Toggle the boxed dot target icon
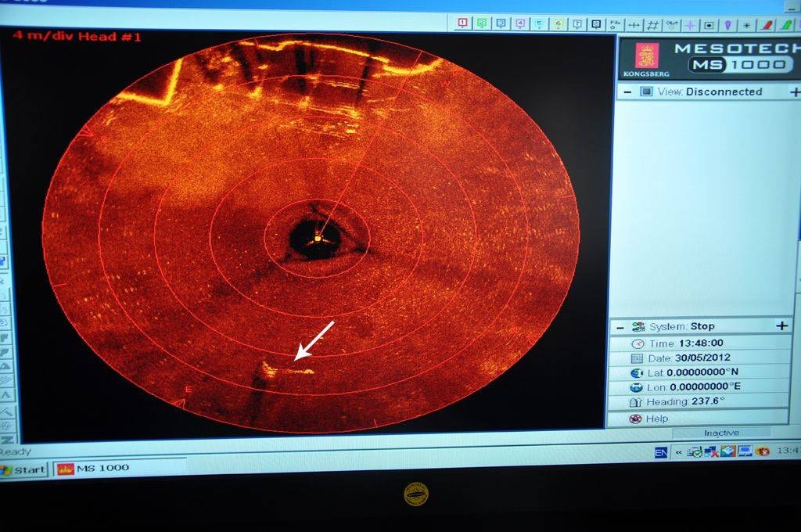 pos(709,25)
